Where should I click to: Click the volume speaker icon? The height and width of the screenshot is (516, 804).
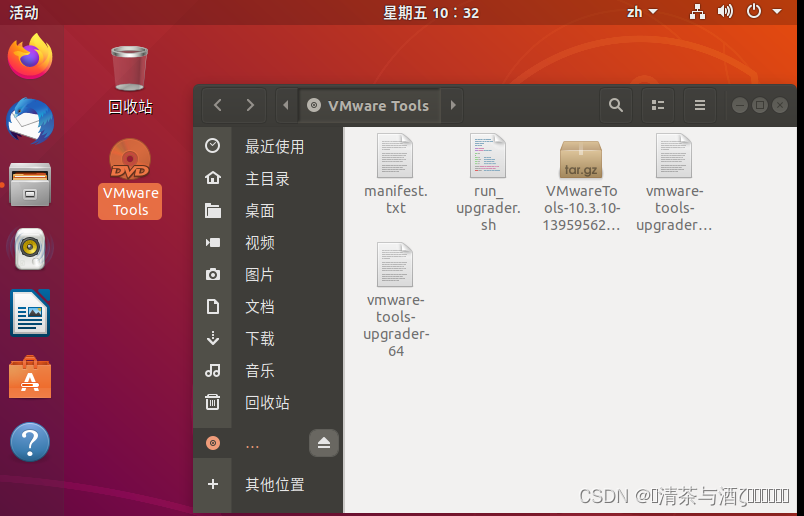pyautogui.click(x=725, y=11)
